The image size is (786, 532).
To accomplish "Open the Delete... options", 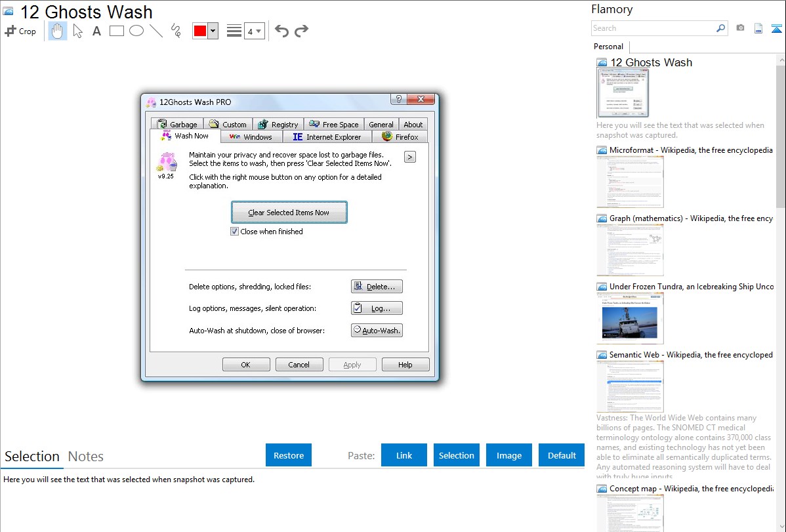I will [x=377, y=286].
